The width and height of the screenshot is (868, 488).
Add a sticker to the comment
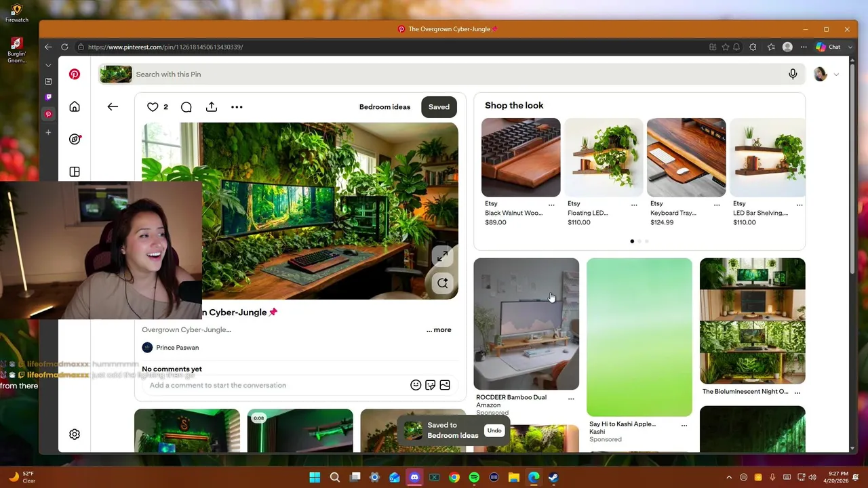[430, 385]
